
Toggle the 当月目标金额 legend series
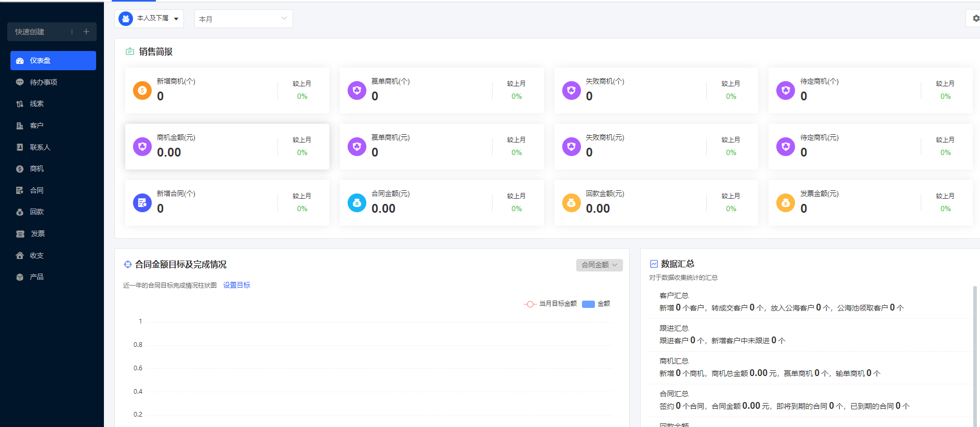(x=550, y=304)
